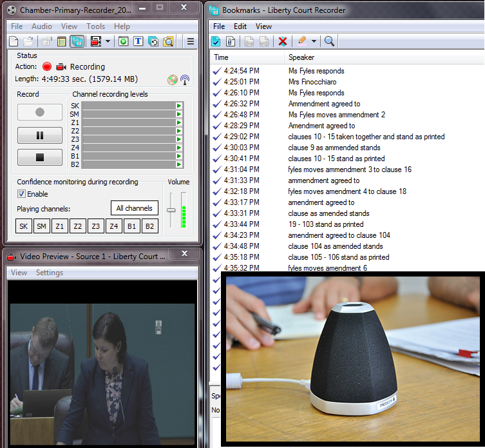Screen dimensions: 485x448
Task: Toggle the B2 playing channel button
Action: click(149, 226)
